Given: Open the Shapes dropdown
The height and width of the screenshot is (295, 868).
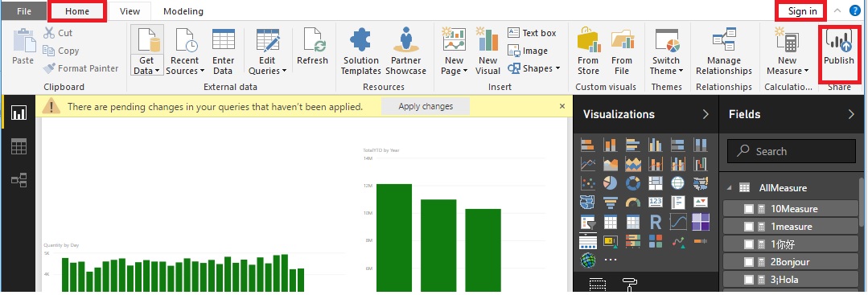Looking at the screenshot, I should pos(534,68).
